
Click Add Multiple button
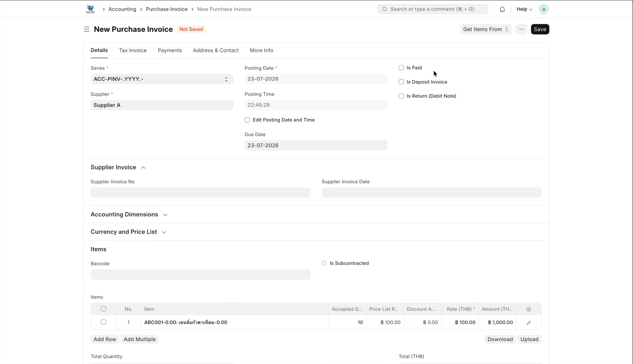pos(140,339)
